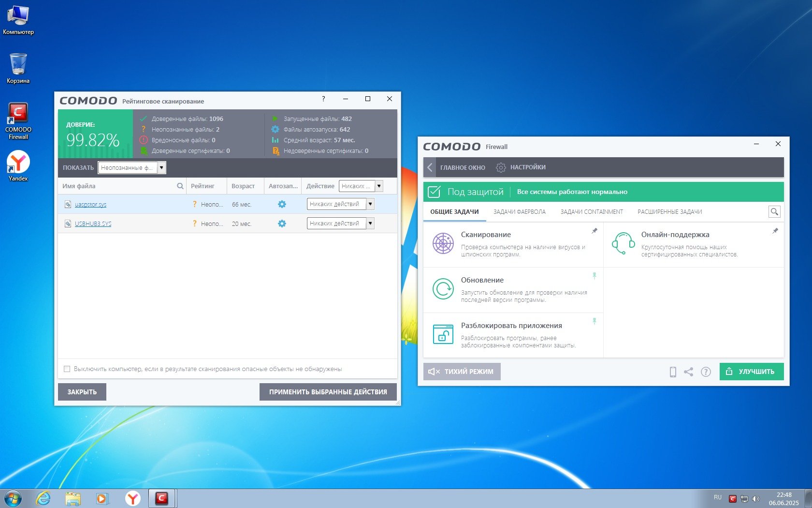Image resolution: width=812 pixels, height=508 pixels.
Task: Click Apply Selected Actions button
Action: point(328,392)
